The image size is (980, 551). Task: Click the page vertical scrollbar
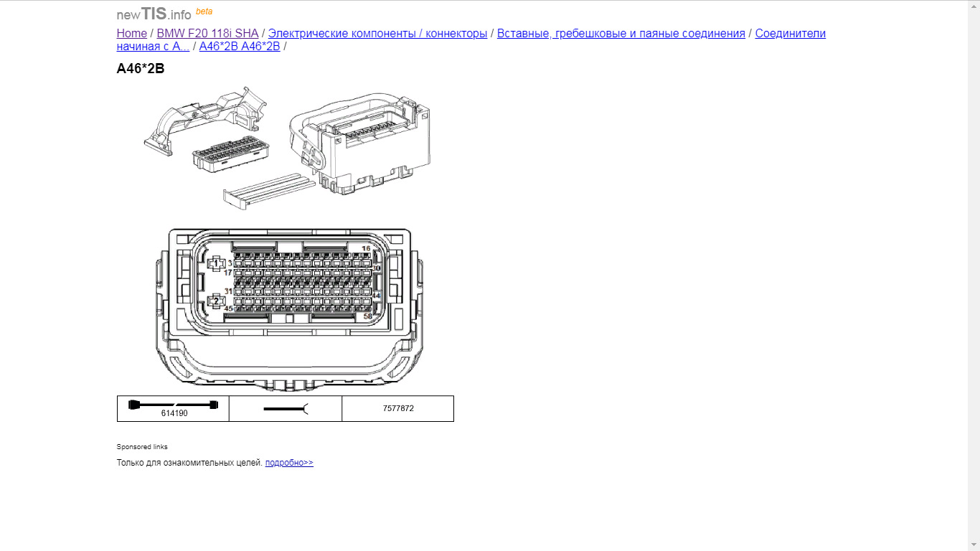pos(974,275)
